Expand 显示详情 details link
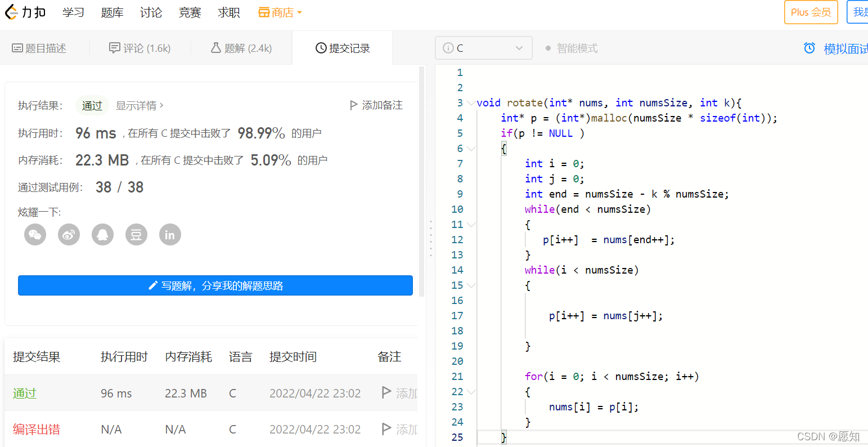The width and height of the screenshot is (868, 447). coord(140,105)
